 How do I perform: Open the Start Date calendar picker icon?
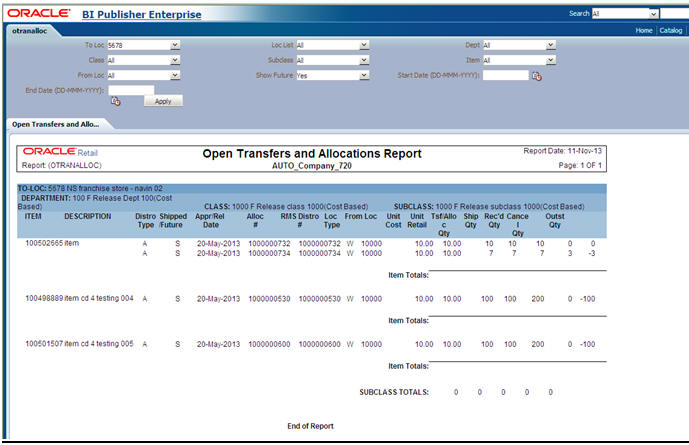click(x=537, y=76)
